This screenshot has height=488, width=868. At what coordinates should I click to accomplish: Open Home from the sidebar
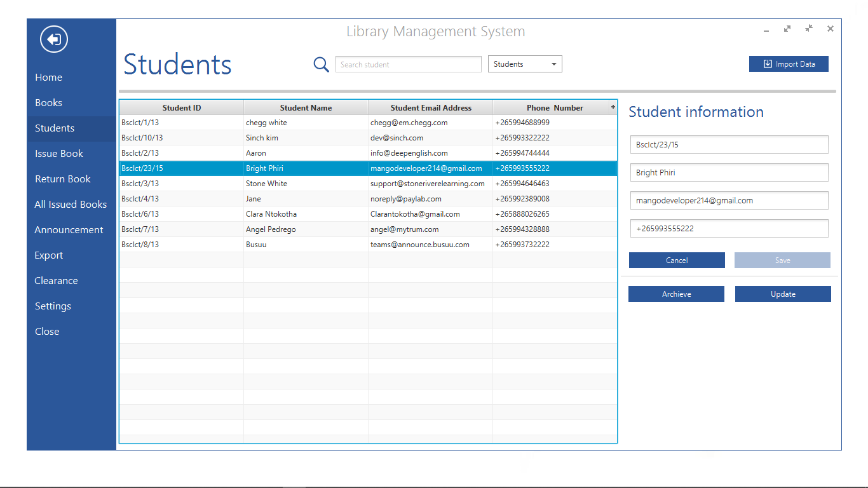pyautogui.click(x=48, y=77)
